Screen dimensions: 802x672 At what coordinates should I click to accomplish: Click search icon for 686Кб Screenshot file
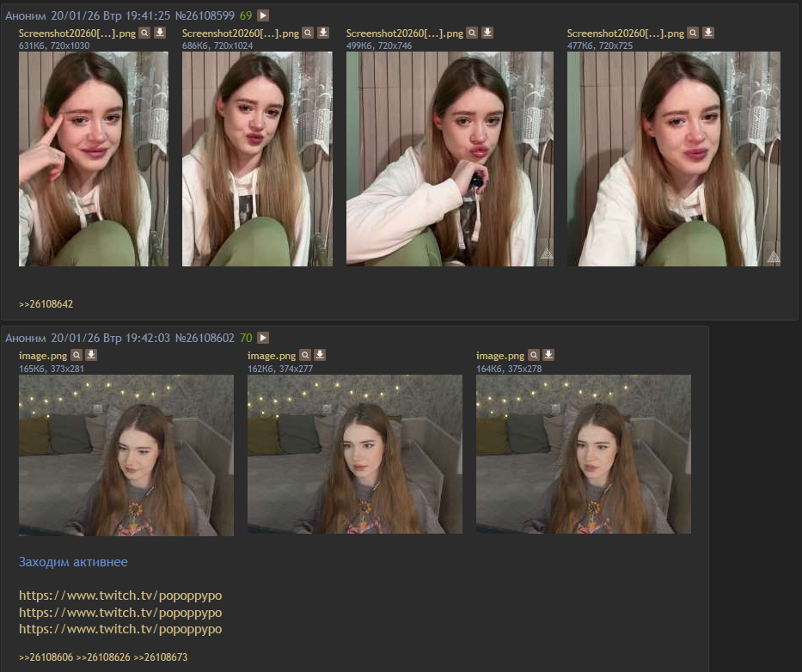tap(308, 33)
